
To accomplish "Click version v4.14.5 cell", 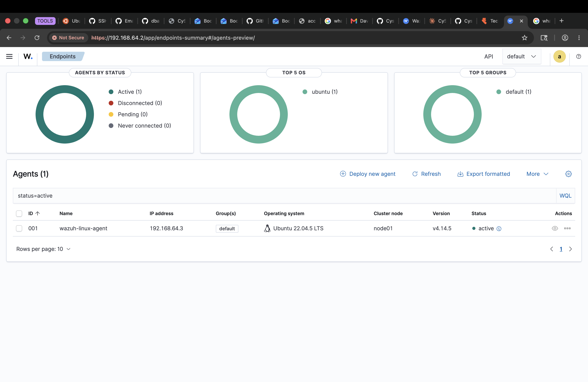I will [x=442, y=228].
